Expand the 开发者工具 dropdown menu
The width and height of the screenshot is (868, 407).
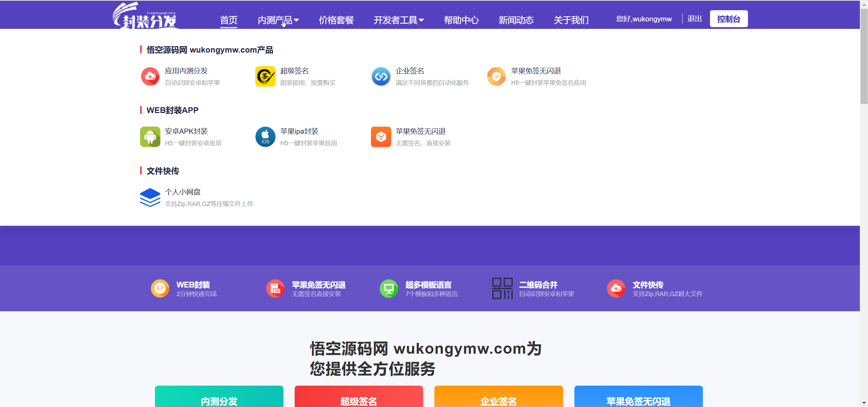click(x=399, y=20)
